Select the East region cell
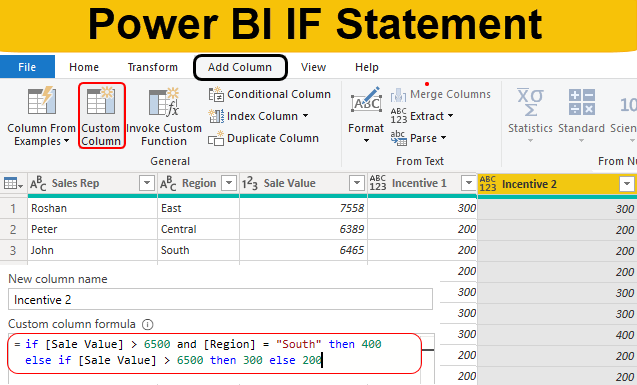 click(198, 208)
